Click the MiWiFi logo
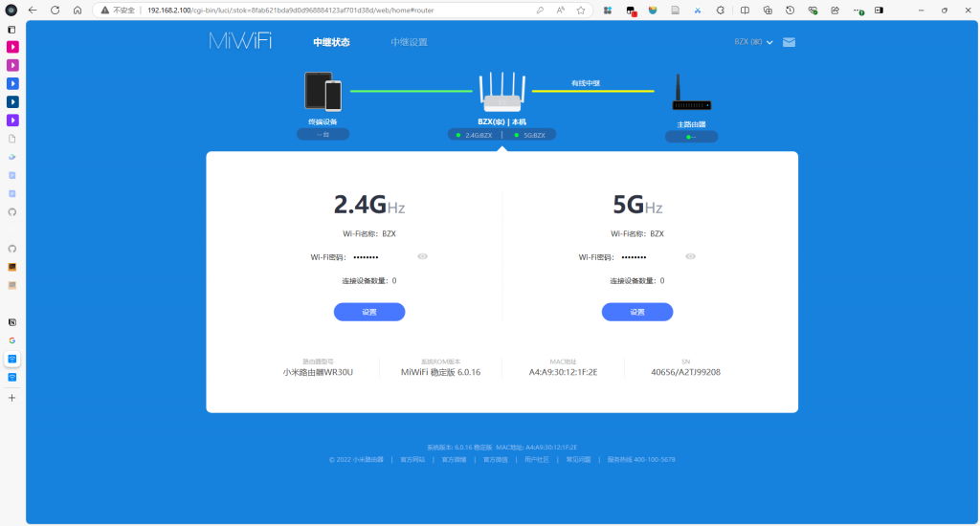This screenshot has width=980, height=526. tap(240, 41)
